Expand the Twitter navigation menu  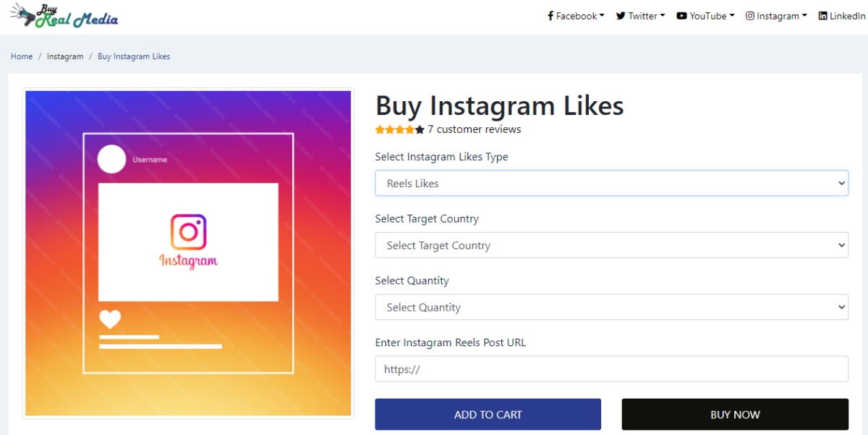[x=640, y=16]
